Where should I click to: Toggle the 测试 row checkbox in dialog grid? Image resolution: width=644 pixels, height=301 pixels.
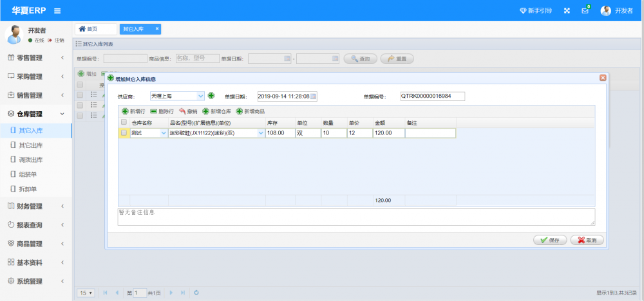coord(124,133)
